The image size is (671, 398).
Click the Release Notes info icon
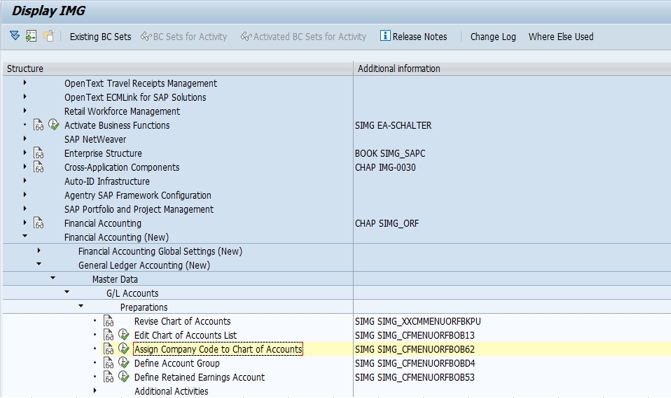pyautogui.click(x=385, y=36)
